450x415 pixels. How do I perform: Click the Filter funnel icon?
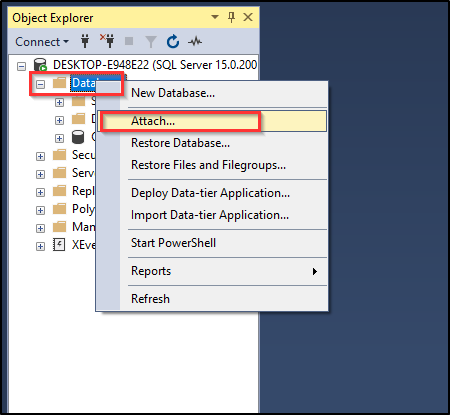[151, 42]
